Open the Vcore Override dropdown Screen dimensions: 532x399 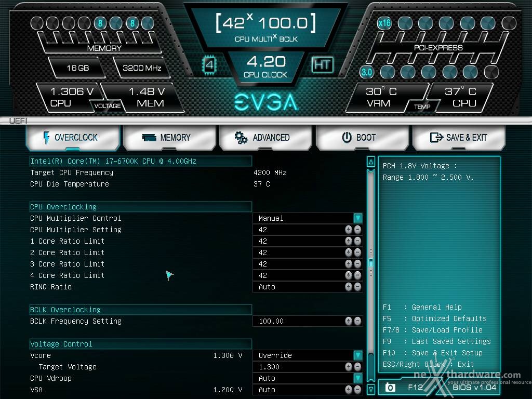pos(357,355)
